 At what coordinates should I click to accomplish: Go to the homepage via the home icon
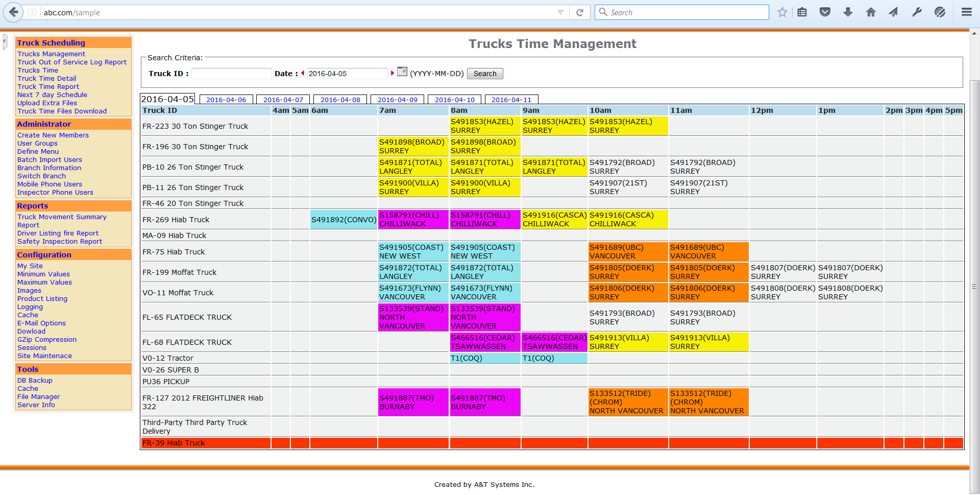pyautogui.click(x=871, y=12)
